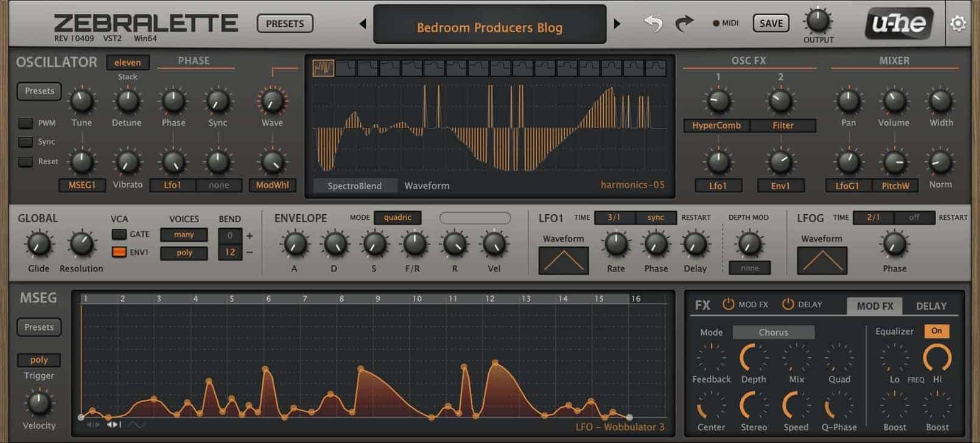The height and width of the screenshot is (443, 980).
Task: Open the HyperComb OSC FX selector
Action: click(x=716, y=125)
